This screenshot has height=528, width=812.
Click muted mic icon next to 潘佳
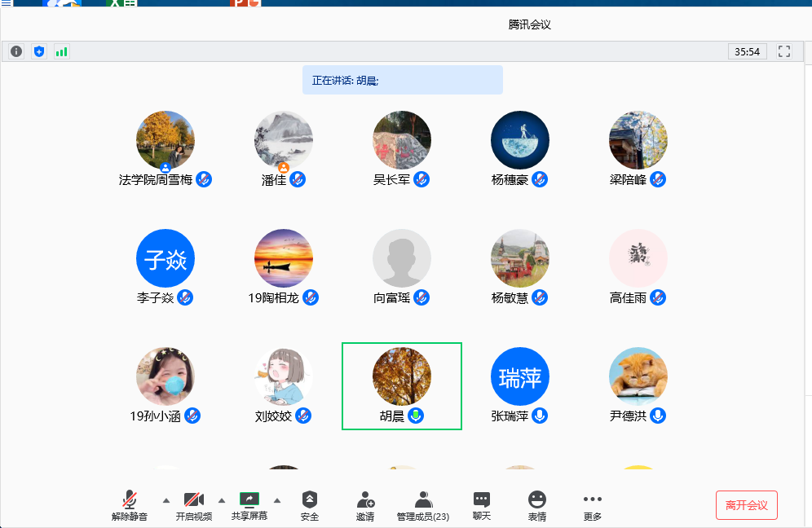pos(298,179)
